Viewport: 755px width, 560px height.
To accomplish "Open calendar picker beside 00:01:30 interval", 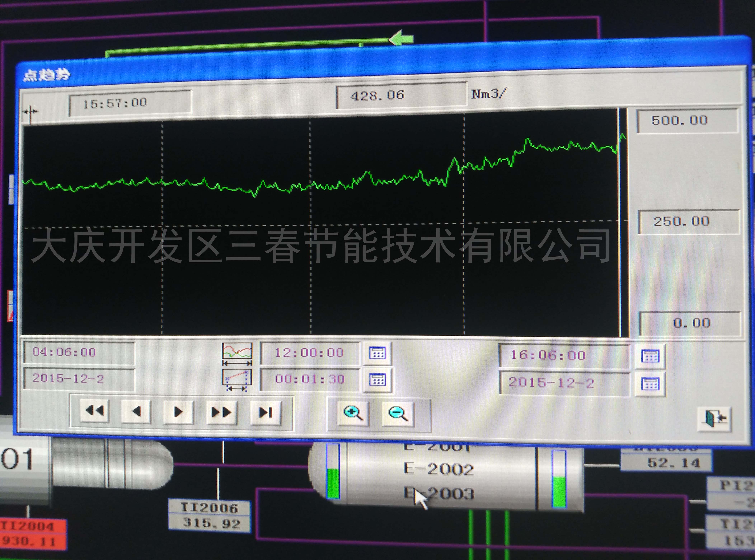I will tap(377, 379).
